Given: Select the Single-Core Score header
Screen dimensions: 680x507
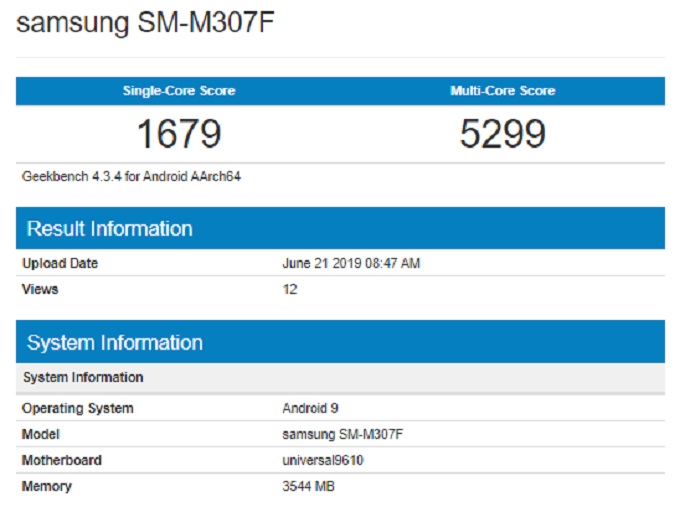Looking at the screenshot, I should click(178, 91).
